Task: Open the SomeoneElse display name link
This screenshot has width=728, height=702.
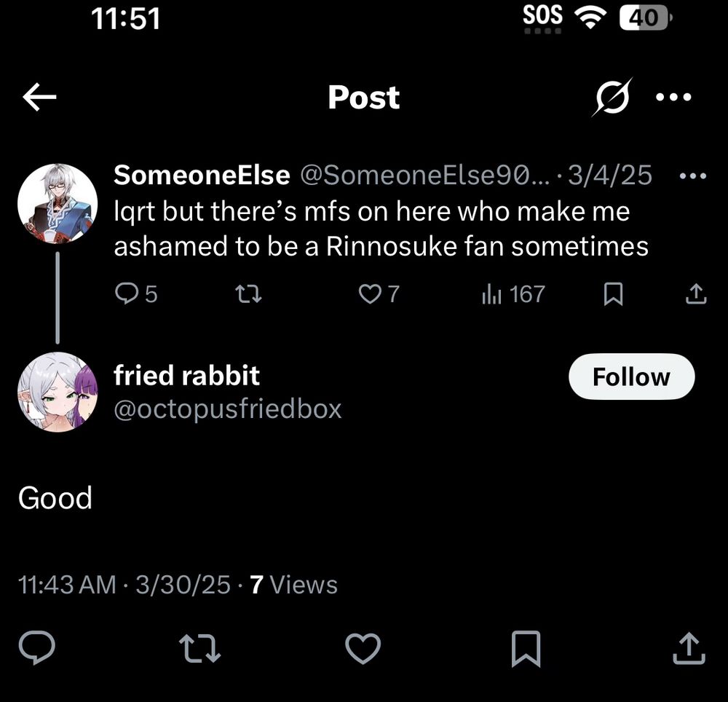Action: [202, 175]
